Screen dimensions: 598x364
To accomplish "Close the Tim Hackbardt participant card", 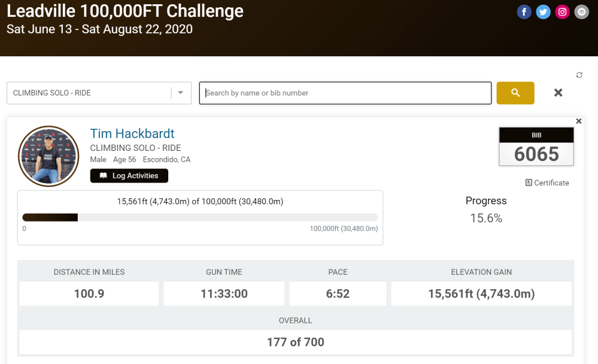I will (579, 121).
